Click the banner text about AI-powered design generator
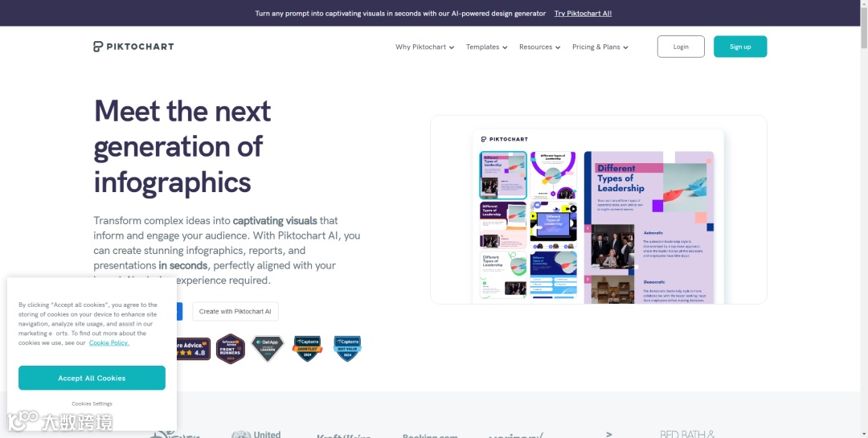Viewport: 868px width, 438px height. tap(400, 14)
